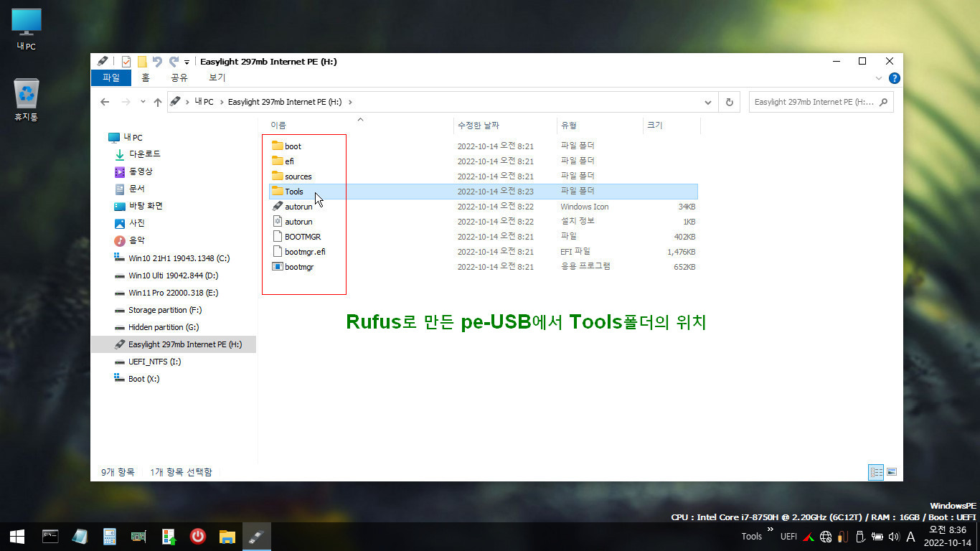The image size is (980, 551).
Task: Select the BOOTMGR file
Action: (303, 237)
